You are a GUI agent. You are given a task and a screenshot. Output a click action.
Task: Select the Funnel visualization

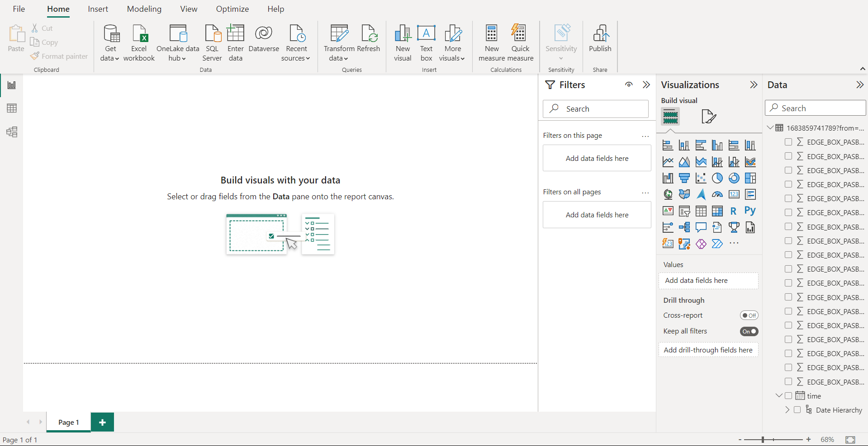pyautogui.click(x=684, y=178)
